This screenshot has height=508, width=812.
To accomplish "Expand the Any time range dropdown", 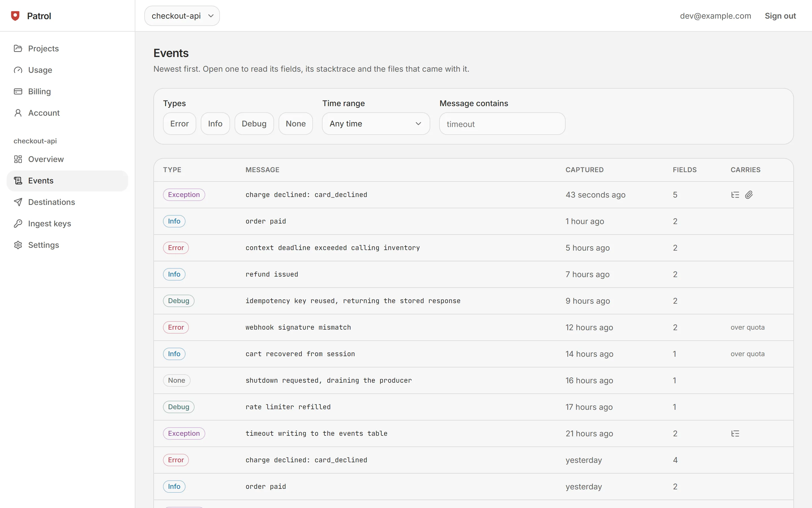I will (376, 124).
